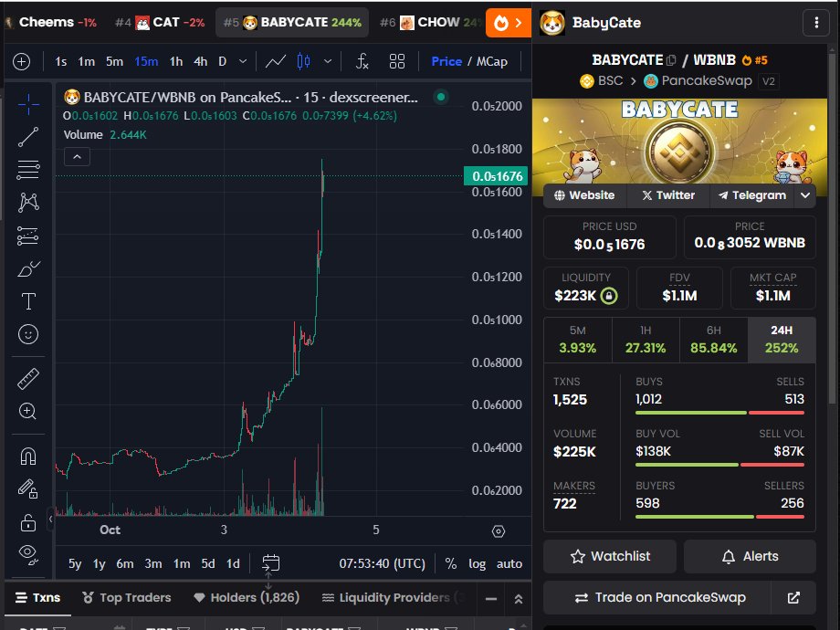This screenshot has height=630, width=840.
Task: Select the 5M price change tab
Action: point(577,340)
